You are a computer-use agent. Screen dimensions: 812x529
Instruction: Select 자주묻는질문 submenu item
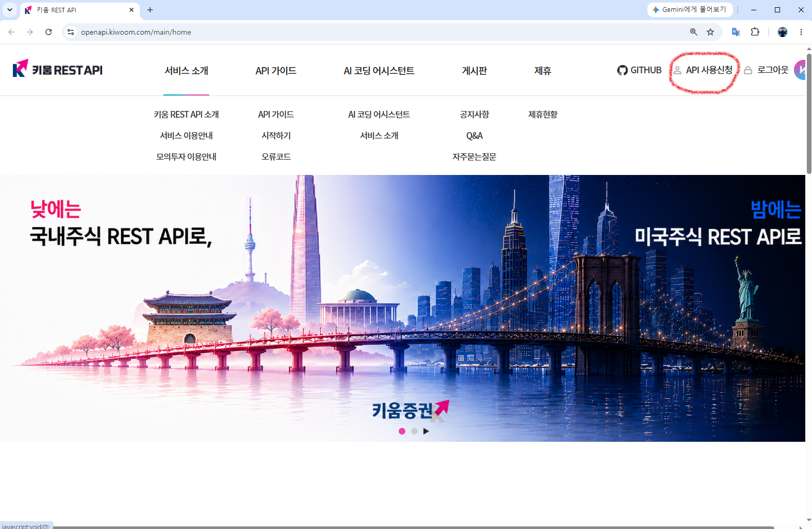click(x=475, y=157)
